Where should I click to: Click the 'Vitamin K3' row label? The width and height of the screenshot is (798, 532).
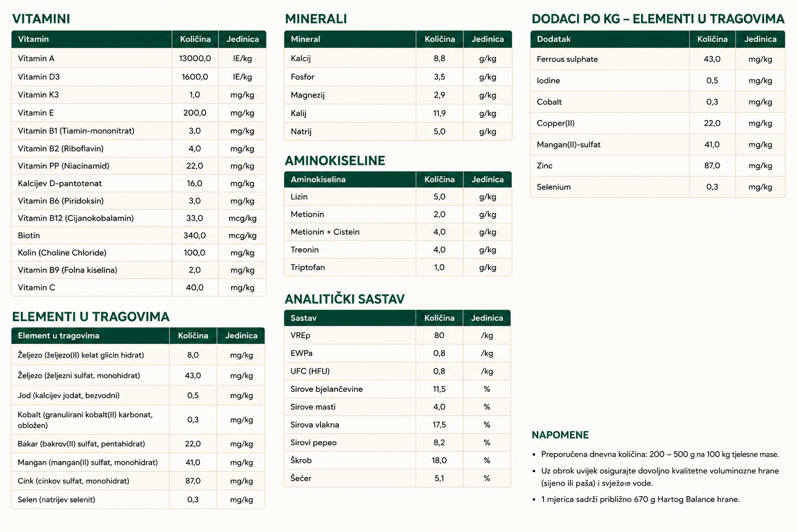[38, 95]
